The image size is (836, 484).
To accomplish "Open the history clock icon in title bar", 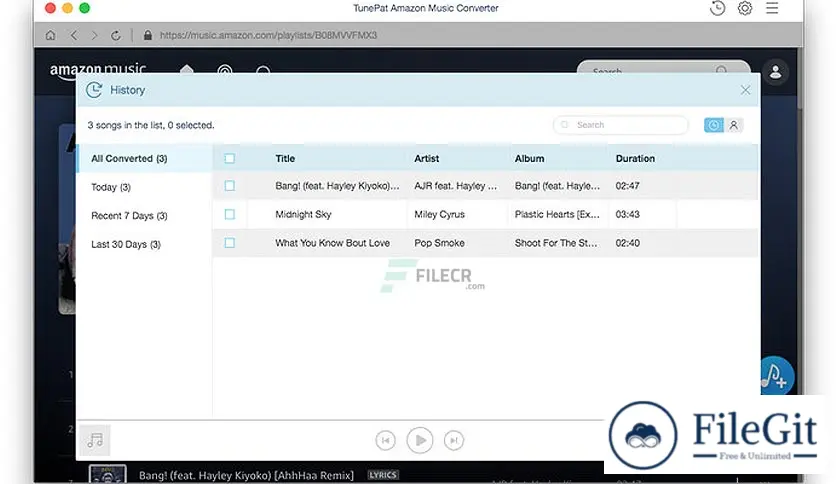I will (717, 8).
